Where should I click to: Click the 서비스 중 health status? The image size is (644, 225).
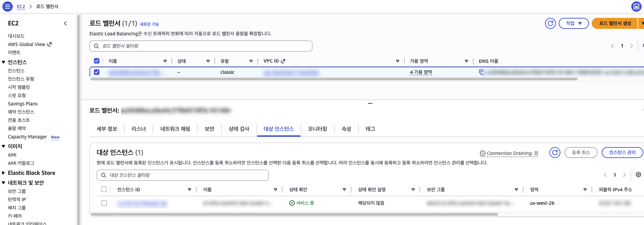point(302,203)
